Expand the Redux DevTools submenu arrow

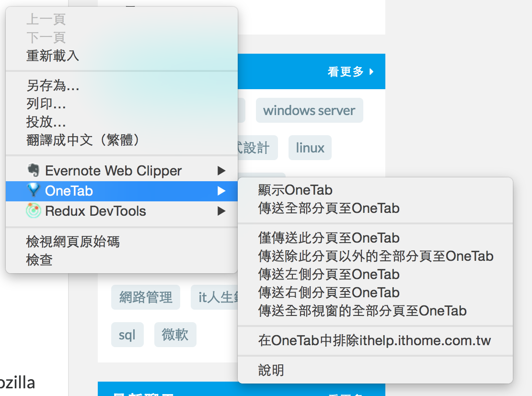221,211
